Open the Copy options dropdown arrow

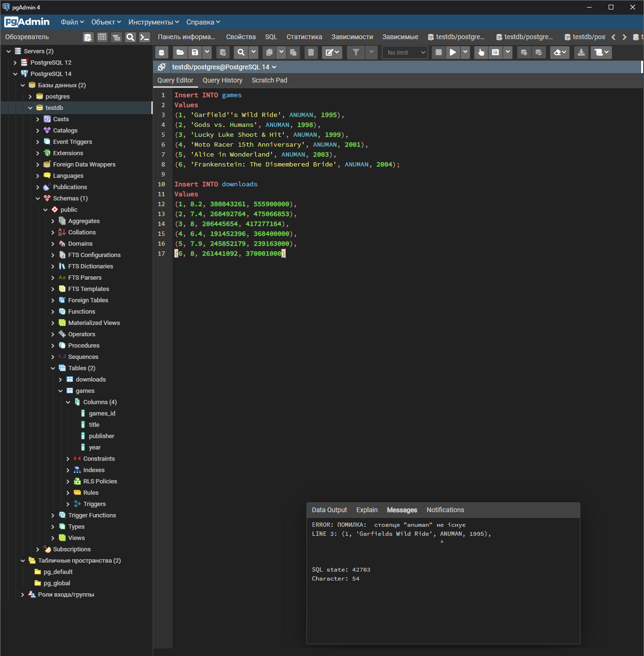coord(281,52)
